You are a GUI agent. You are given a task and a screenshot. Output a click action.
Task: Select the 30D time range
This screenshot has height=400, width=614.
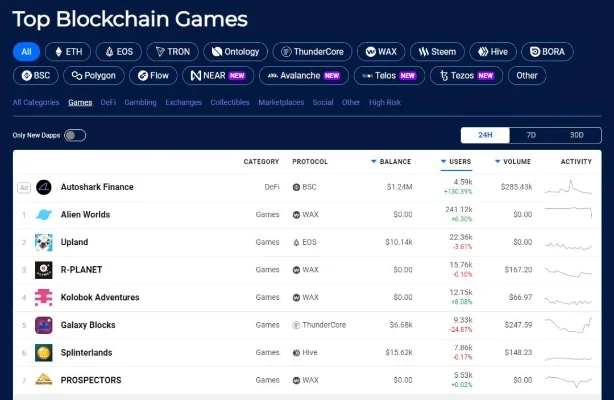click(576, 135)
